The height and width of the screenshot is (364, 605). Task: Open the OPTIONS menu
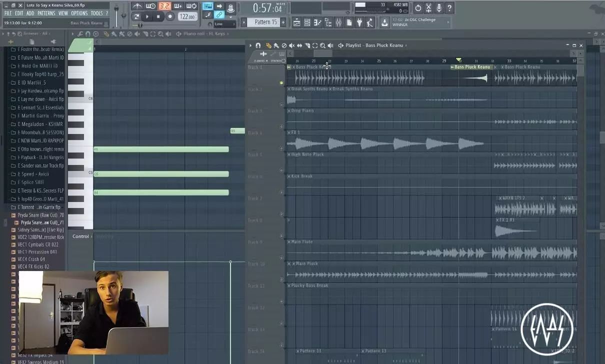[79, 13]
